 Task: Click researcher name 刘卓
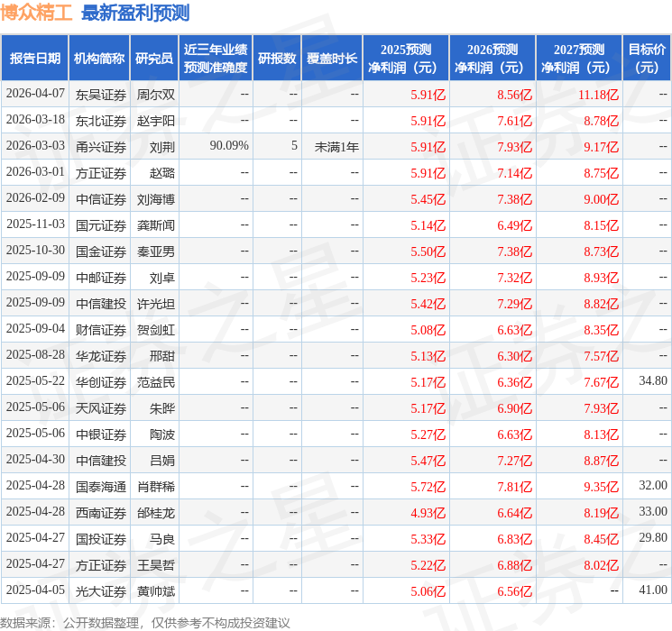(162, 278)
